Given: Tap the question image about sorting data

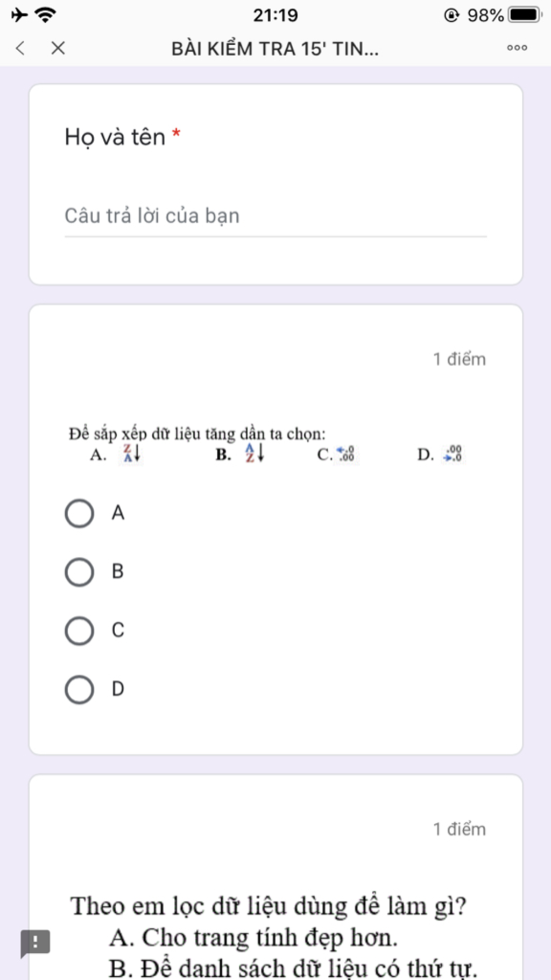Looking at the screenshot, I should (266, 445).
